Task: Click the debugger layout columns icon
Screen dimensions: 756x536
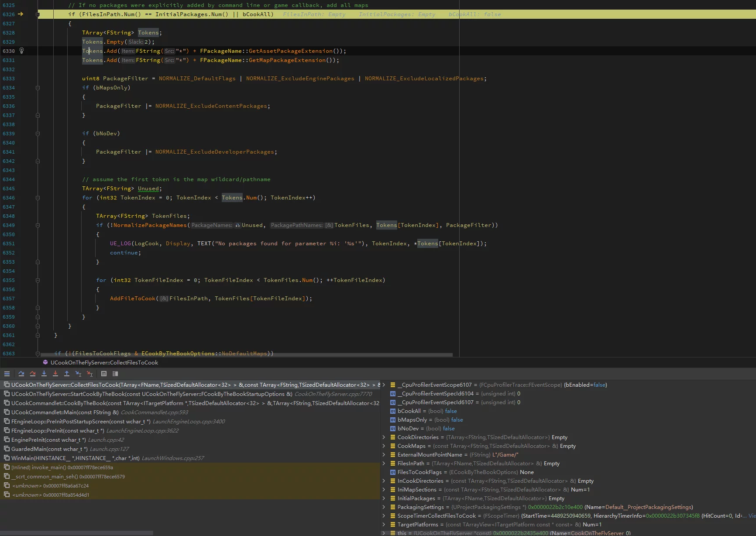Action: click(115, 374)
